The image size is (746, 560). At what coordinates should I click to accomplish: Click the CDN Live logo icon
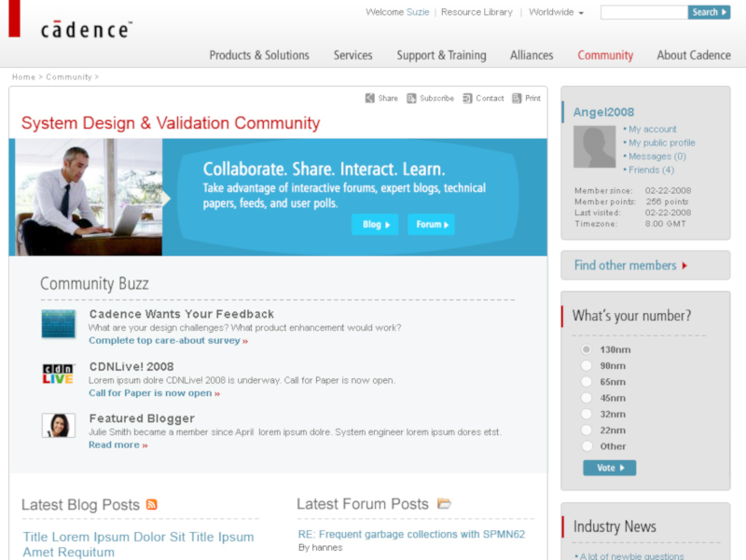tap(58, 375)
